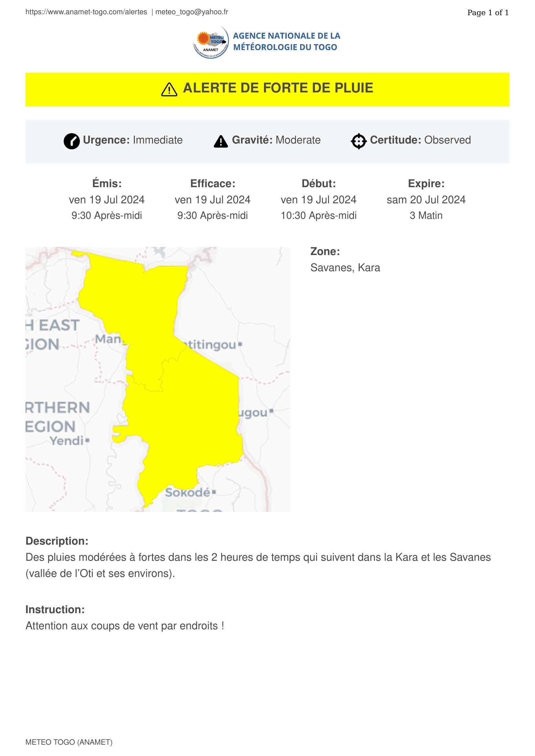
Task: Click the "ALERTE DE FORTE DE PLUIE" heading
Action: click(x=278, y=88)
